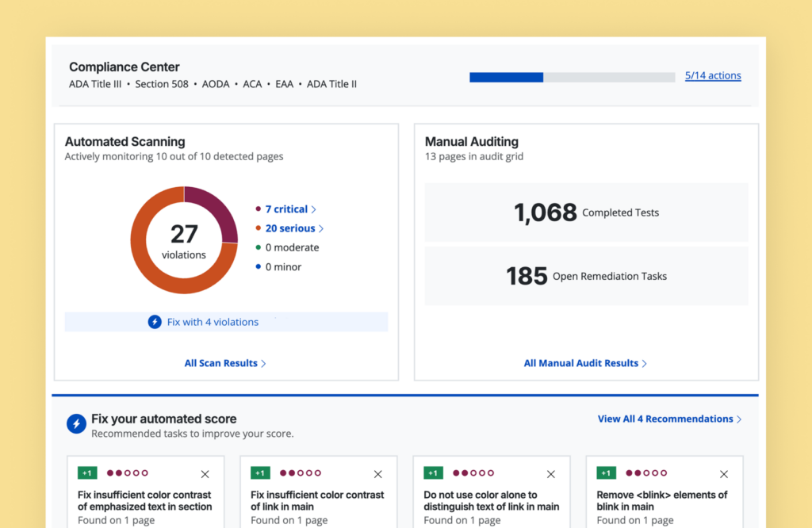Dismiss the emphasized text contrast card

[x=205, y=474]
